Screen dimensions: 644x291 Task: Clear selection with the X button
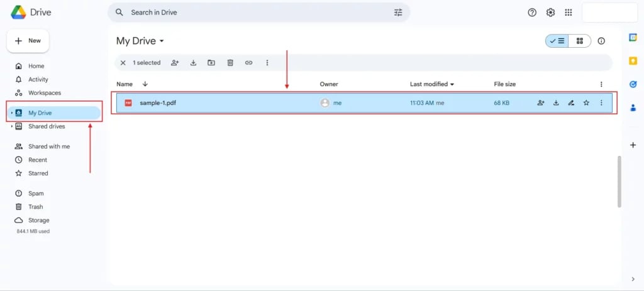click(x=123, y=63)
